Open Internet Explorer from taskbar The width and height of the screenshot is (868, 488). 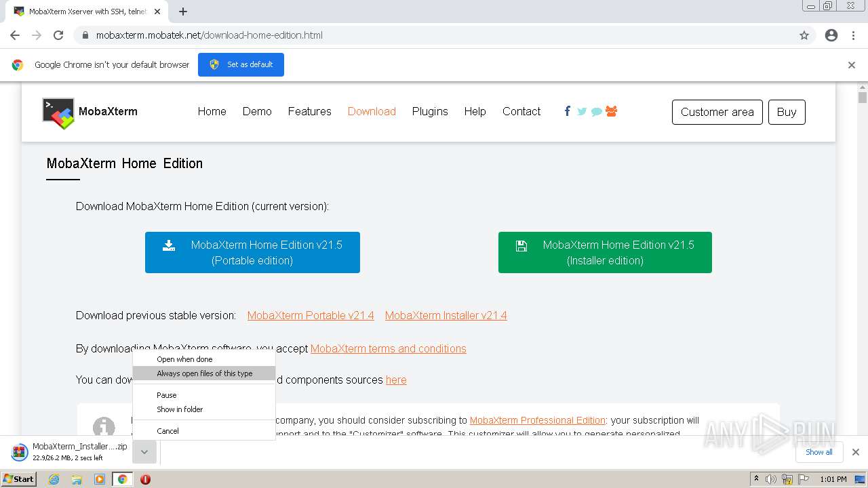click(x=54, y=479)
